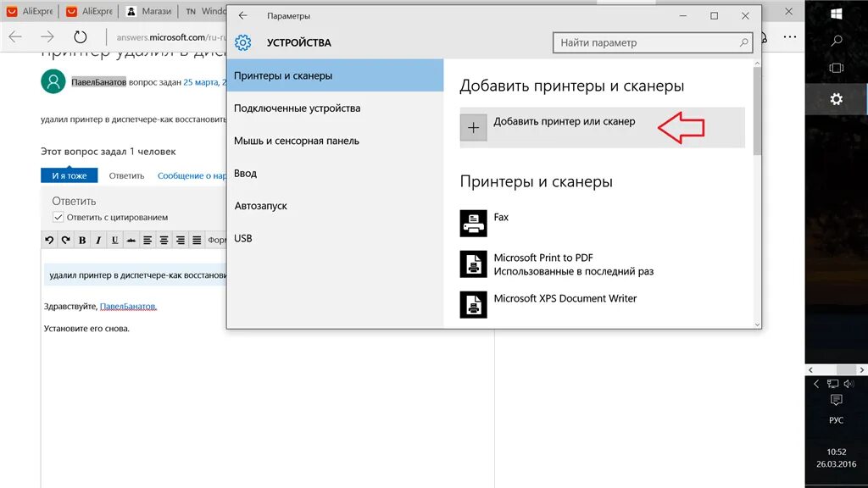Select 'USB' in Settings sidebar

pos(335,238)
